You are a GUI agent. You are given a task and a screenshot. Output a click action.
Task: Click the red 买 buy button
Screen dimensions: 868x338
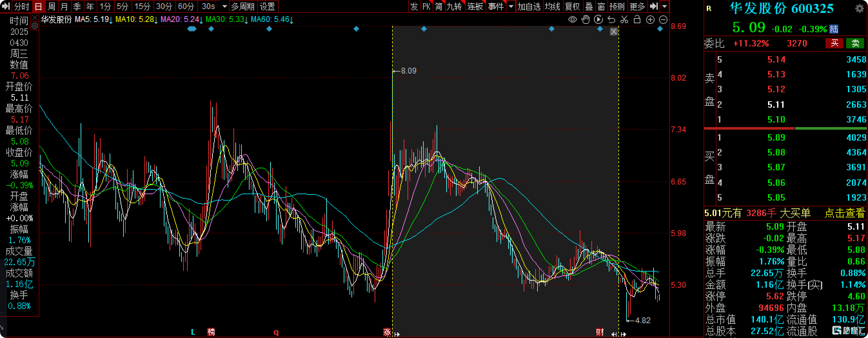[x=834, y=43]
